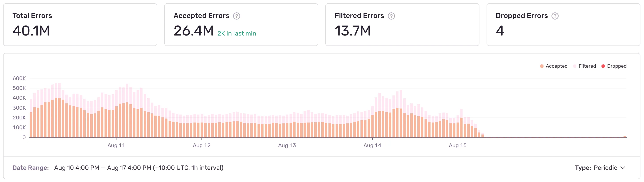This screenshot has width=644, height=182.
Task: Click the Date Range label
Action: coord(30,168)
